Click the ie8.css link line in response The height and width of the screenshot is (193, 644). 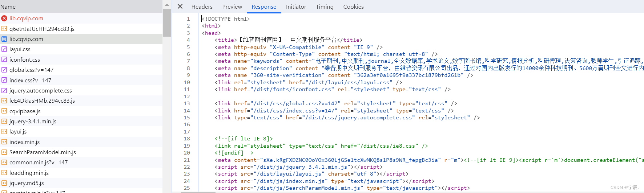coord(321,146)
